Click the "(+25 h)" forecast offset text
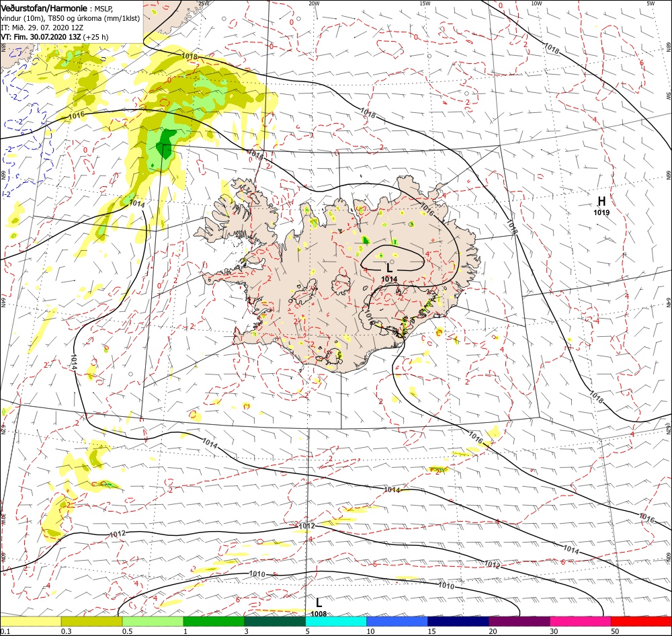 (95, 37)
